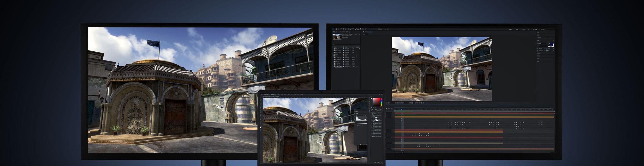Click the blue color swatch in After Effects right panel

(551, 44)
